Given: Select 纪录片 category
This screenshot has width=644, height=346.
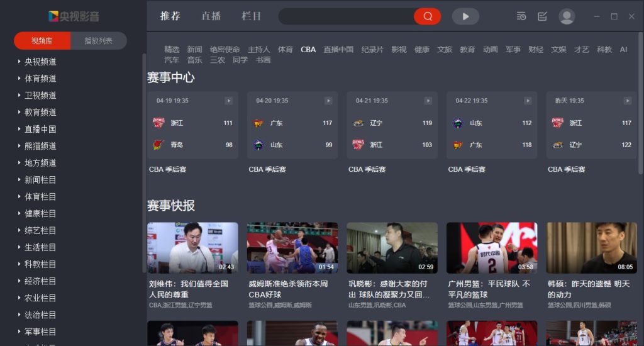Looking at the screenshot, I should pos(372,49).
